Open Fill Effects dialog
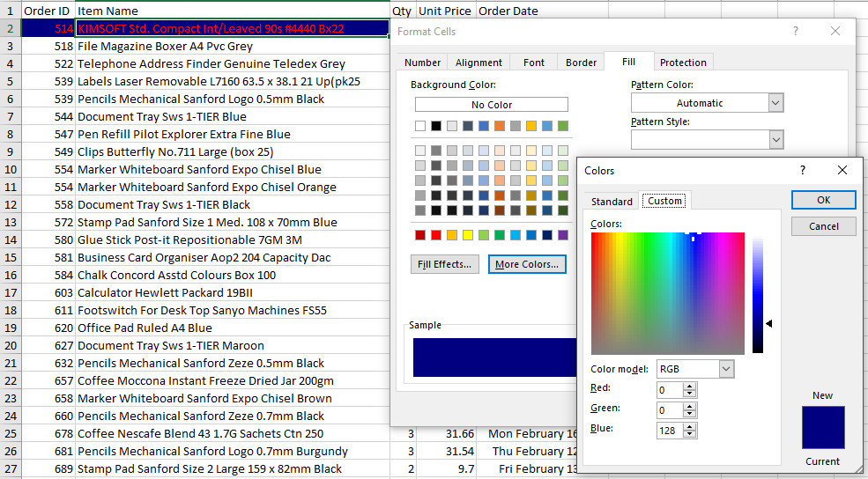The height and width of the screenshot is (479, 868). (x=444, y=264)
